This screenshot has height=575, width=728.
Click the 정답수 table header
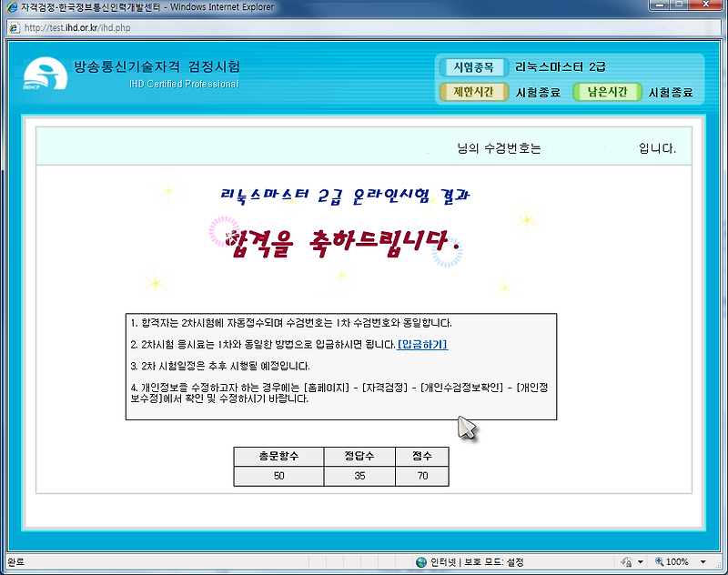point(359,456)
